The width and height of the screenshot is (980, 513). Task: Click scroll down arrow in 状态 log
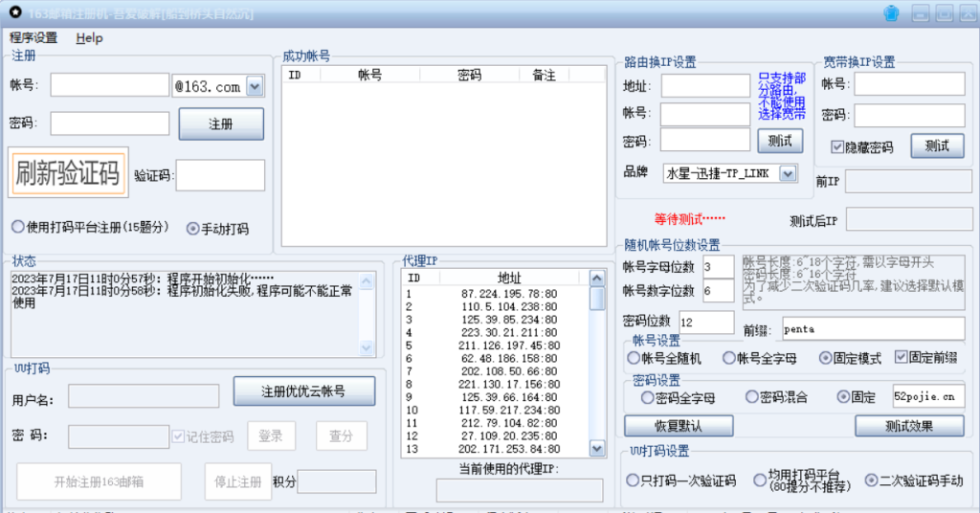pos(367,347)
